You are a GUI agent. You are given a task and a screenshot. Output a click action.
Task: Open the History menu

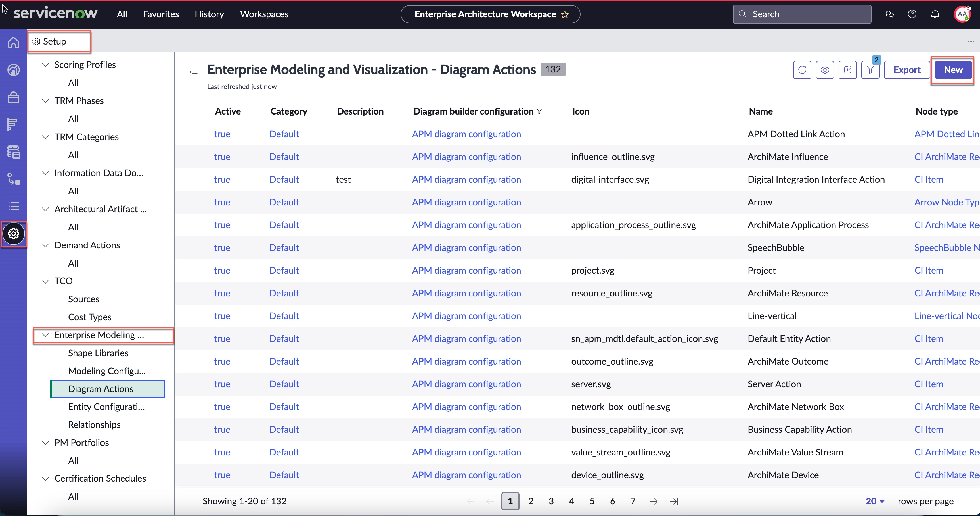tap(209, 14)
